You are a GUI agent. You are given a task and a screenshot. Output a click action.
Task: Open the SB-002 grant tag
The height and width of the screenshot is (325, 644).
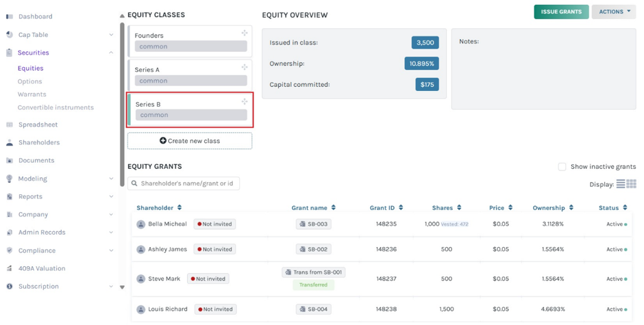tap(313, 250)
